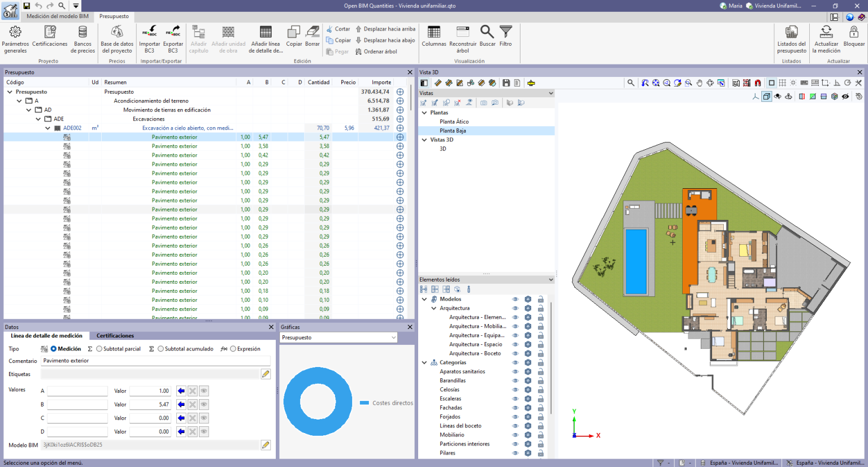Click the Bloquear padlock icon

(854, 32)
